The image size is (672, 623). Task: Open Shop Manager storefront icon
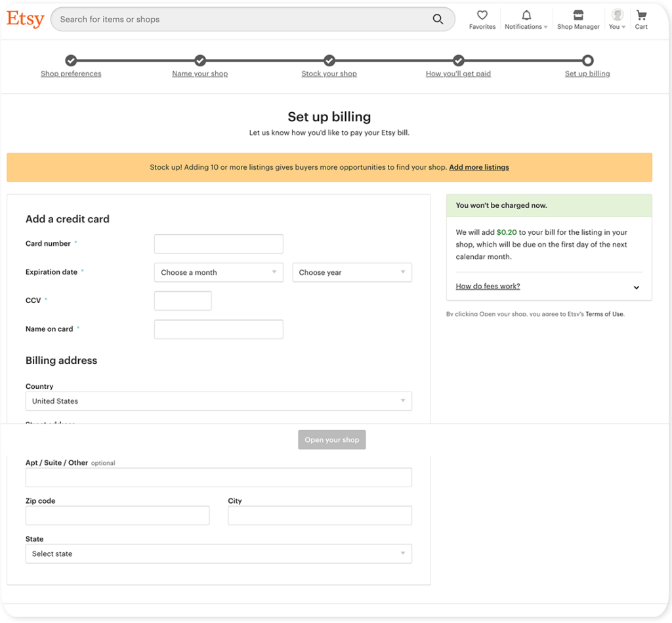[578, 15]
